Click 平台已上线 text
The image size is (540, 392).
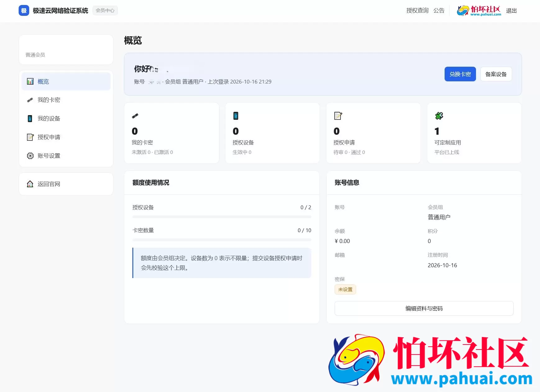447,152
